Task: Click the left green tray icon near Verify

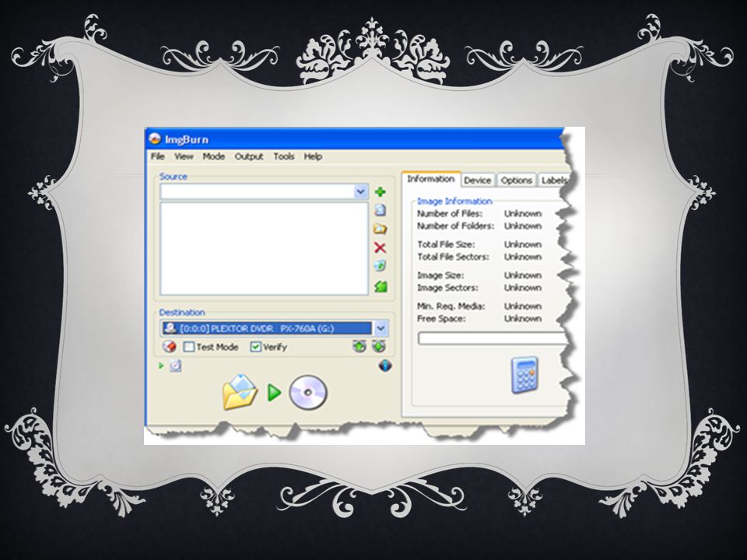Action: (359, 346)
